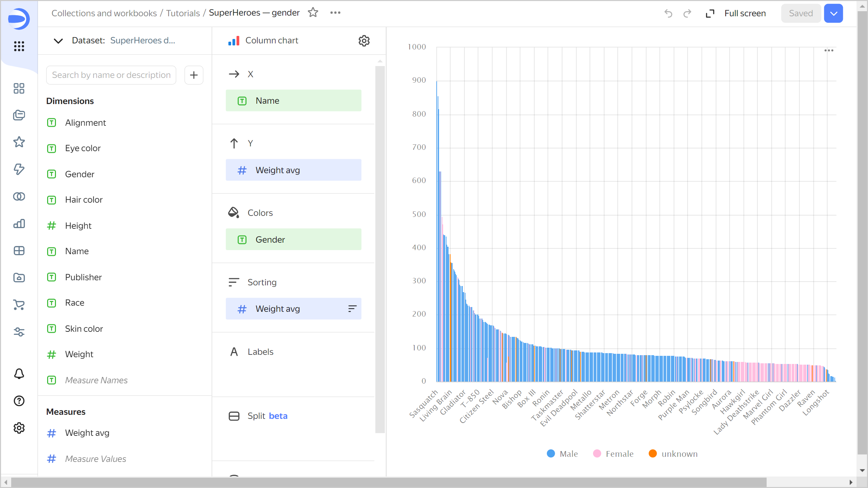Image resolution: width=868 pixels, height=488 pixels.
Task: Open the all services grid menu
Action: pos(19,46)
